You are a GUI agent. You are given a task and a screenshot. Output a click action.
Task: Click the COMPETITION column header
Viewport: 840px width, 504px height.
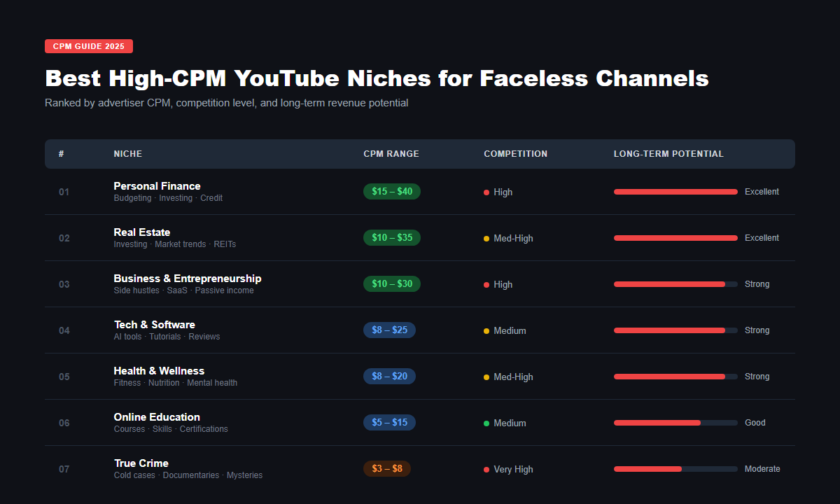tap(516, 154)
